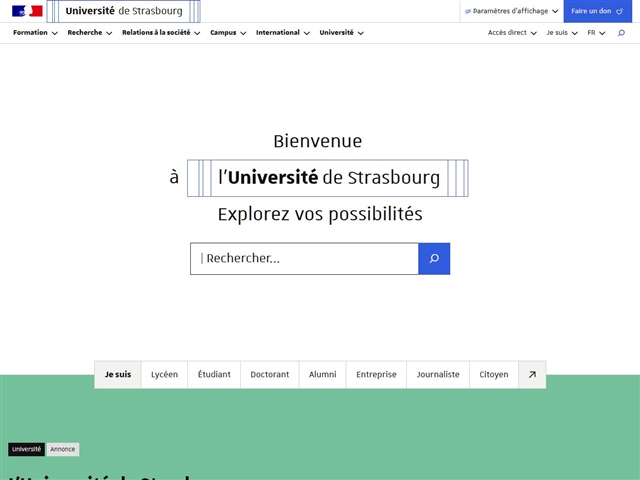Select the Journaliste tab
640x480 pixels.
click(438, 374)
